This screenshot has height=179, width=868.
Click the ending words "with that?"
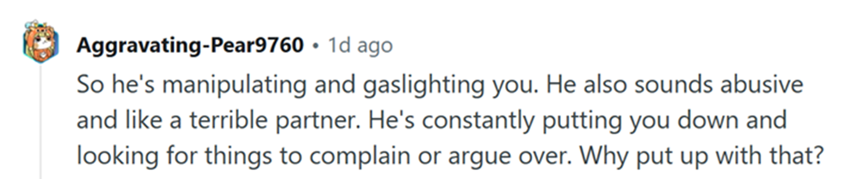point(770,156)
